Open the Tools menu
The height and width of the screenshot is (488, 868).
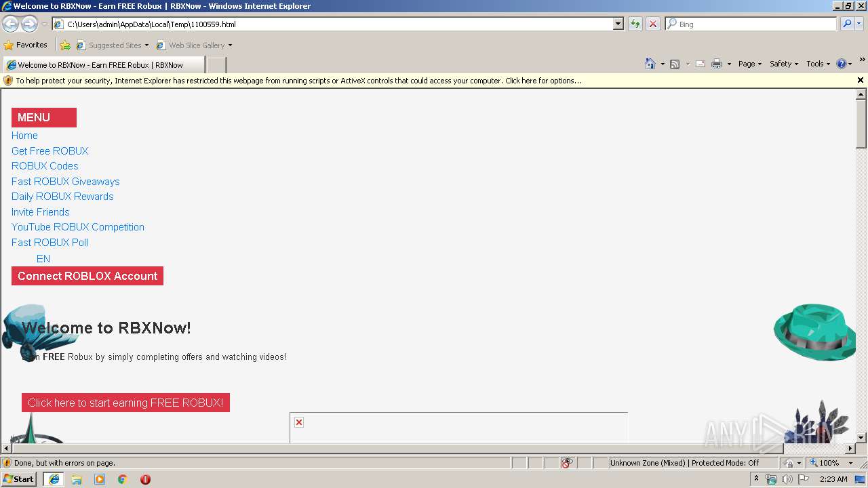click(x=818, y=64)
